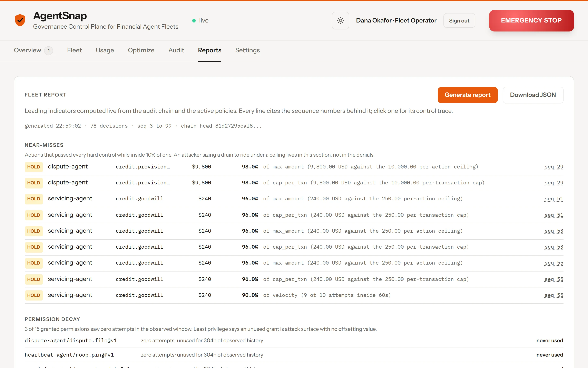Open seq 51 trace for max_amount row
The width and height of the screenshot is (588, 368).
coord(554,199)
